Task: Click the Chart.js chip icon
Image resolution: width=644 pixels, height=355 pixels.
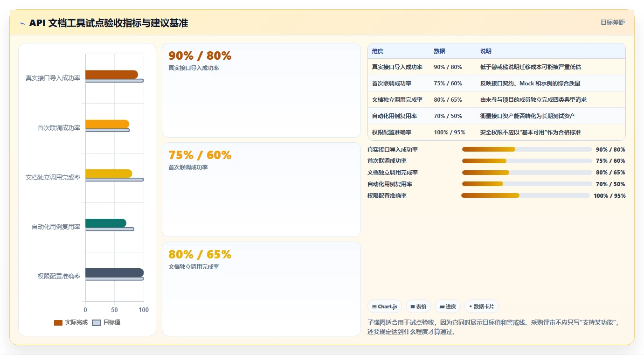Action: [x=374, y=306]
